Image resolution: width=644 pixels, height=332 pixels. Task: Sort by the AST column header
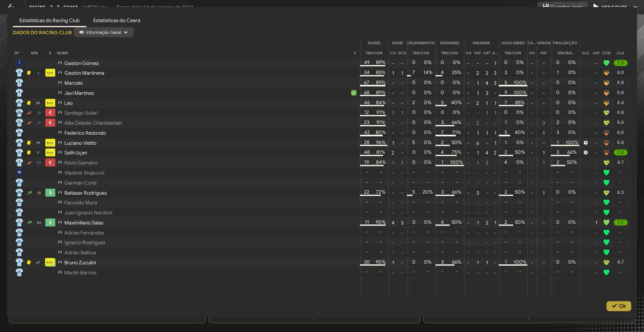point(596,53)
